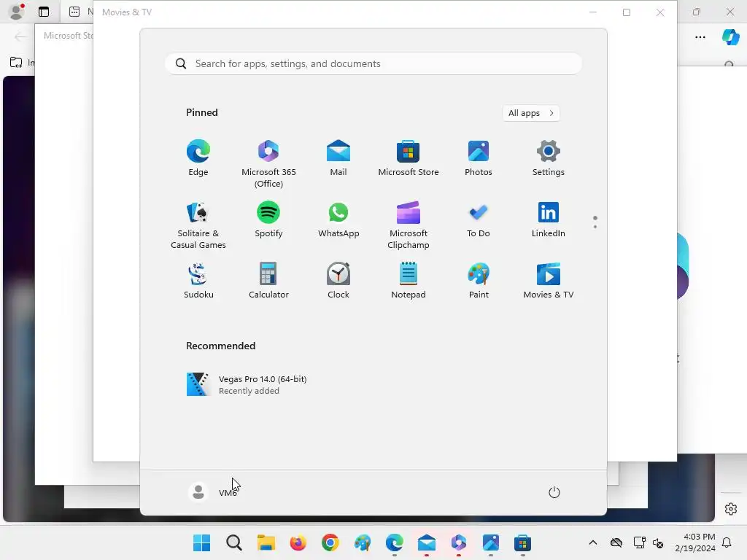The height and width of the screenshot is (560, 747).
Task: Open Microsoft Clipchamp
Action: [409, 225]
